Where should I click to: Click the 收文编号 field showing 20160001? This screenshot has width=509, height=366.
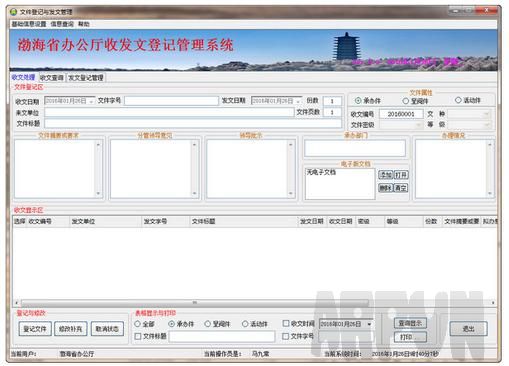point(401,114)
